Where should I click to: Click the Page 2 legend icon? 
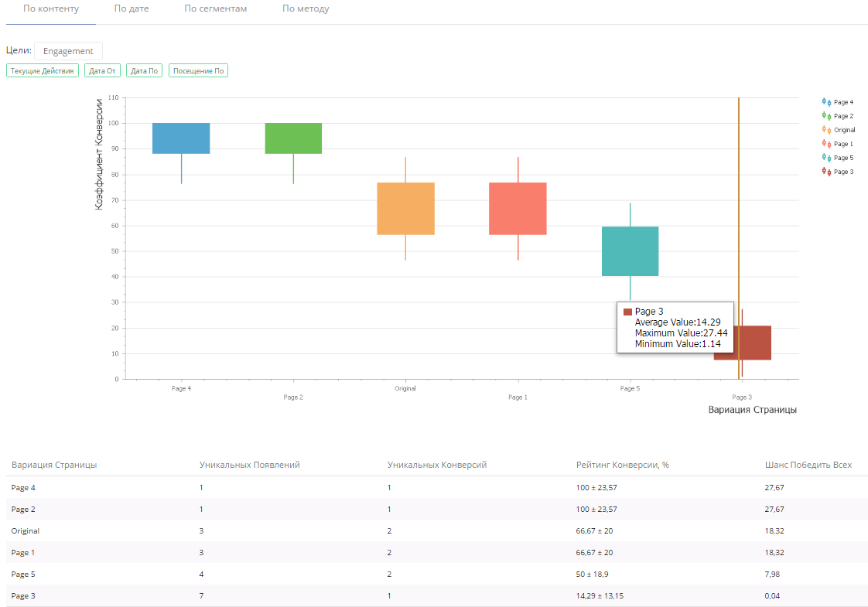pos(826,116)
